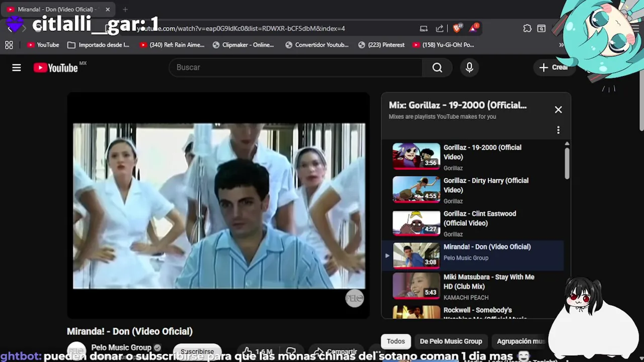
Task: Open the playlist three-dot options menu
Action: (x=558, y=130)
